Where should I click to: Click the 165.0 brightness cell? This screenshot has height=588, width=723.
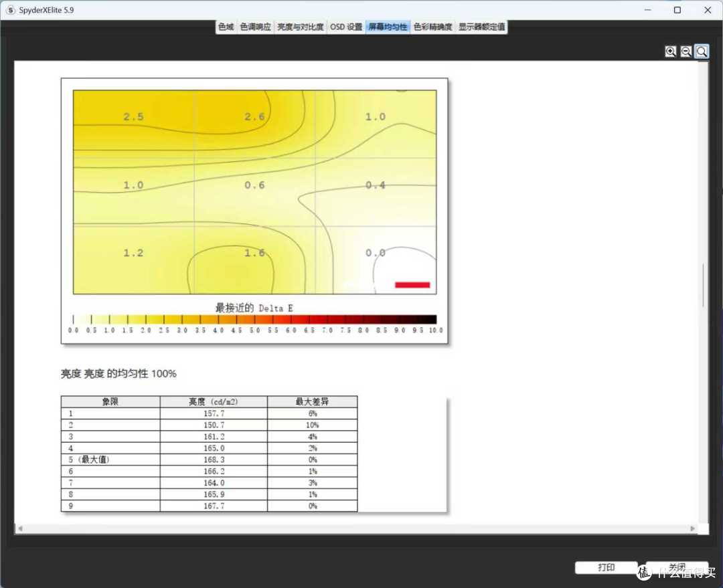coord(214,448)
